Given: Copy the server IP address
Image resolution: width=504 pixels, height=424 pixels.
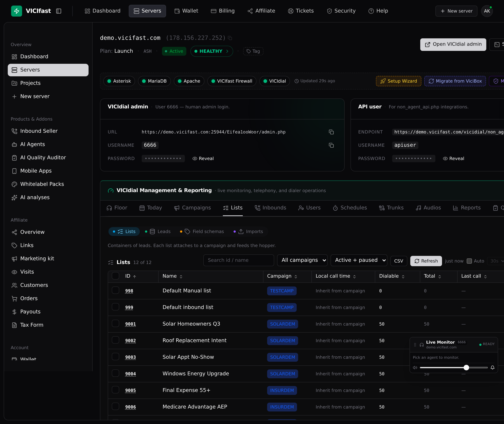Looking at the screenshot, I should click(230, 38).
